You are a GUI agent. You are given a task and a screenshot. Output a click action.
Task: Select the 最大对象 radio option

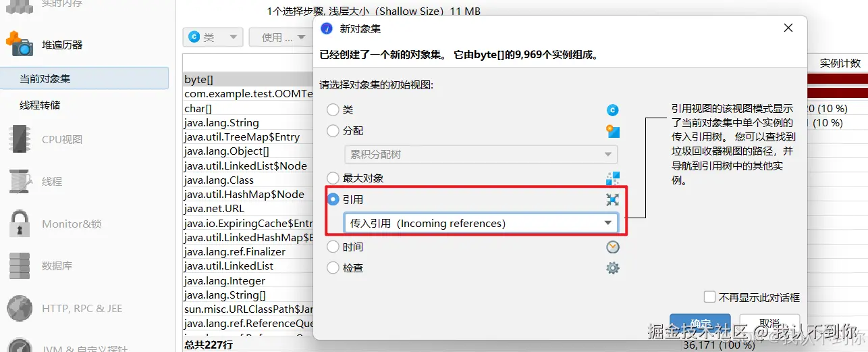pyautogui.click(x=333, y=178)
